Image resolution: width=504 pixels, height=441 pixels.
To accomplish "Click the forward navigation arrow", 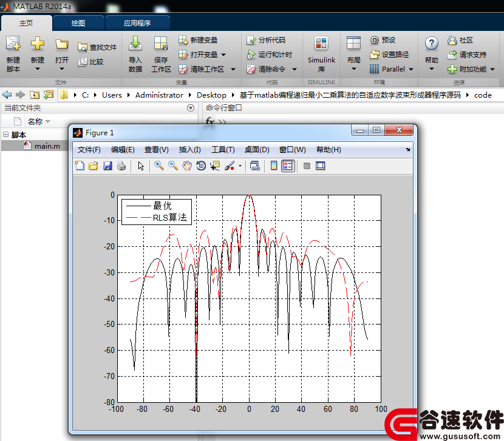I will tap(20, 95).
